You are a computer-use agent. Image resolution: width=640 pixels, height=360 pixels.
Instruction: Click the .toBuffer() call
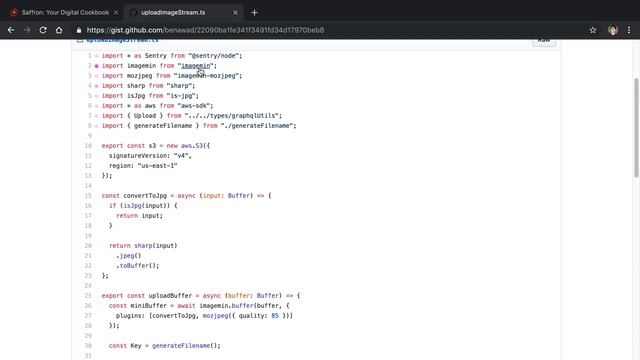(x=138, y=266)
